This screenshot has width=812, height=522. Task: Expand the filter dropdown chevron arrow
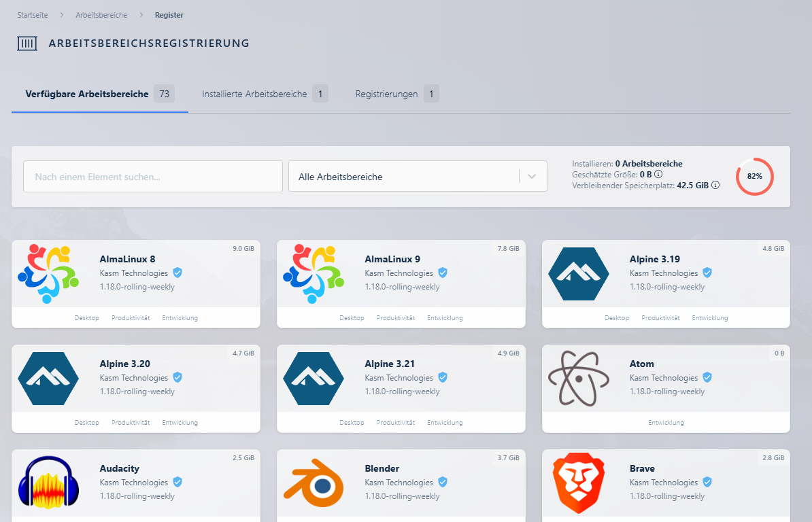(x=532, y=177)
